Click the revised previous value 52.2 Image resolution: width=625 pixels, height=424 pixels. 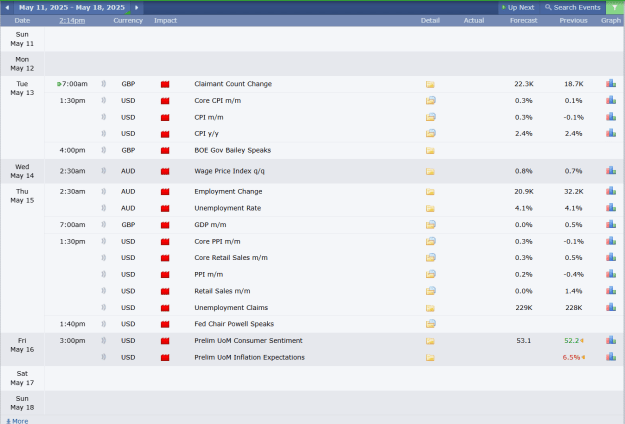point(572,341)
